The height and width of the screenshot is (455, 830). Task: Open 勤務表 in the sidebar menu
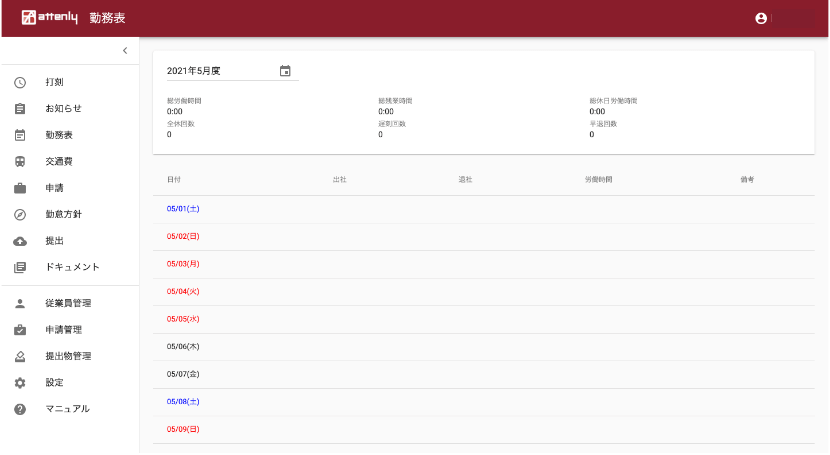tap(59, 135)
